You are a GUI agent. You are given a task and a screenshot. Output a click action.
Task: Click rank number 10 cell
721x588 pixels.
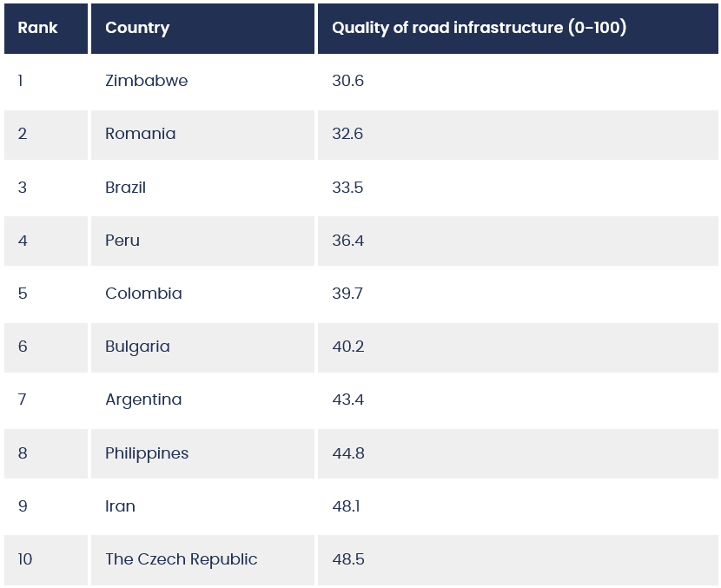46,560
